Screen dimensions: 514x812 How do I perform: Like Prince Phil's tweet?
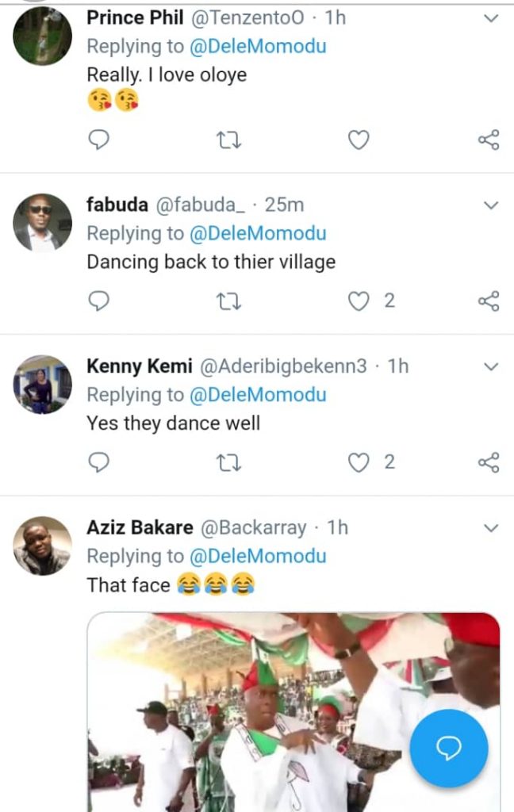click(x=359, y=140)
